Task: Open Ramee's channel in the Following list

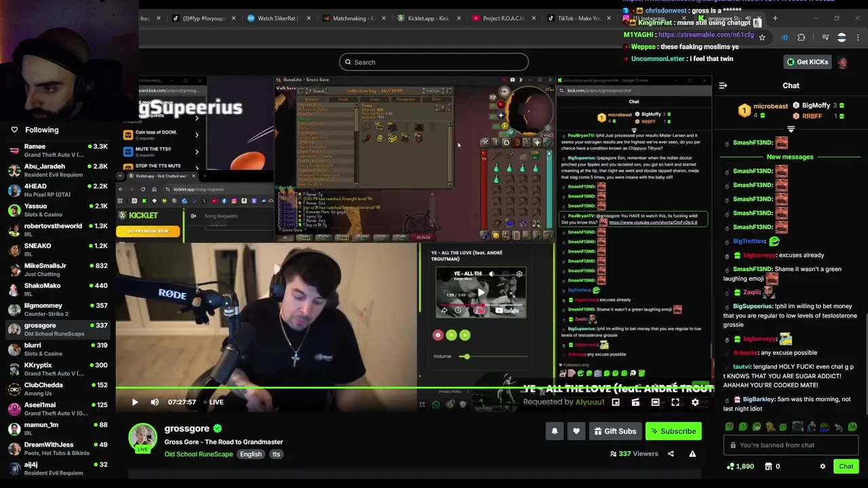Action: coord(58,150)
